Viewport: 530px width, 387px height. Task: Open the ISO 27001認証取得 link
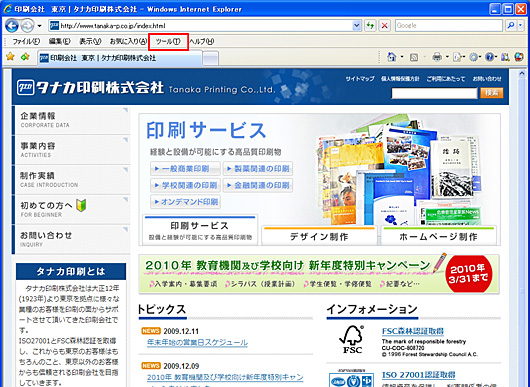418,375
